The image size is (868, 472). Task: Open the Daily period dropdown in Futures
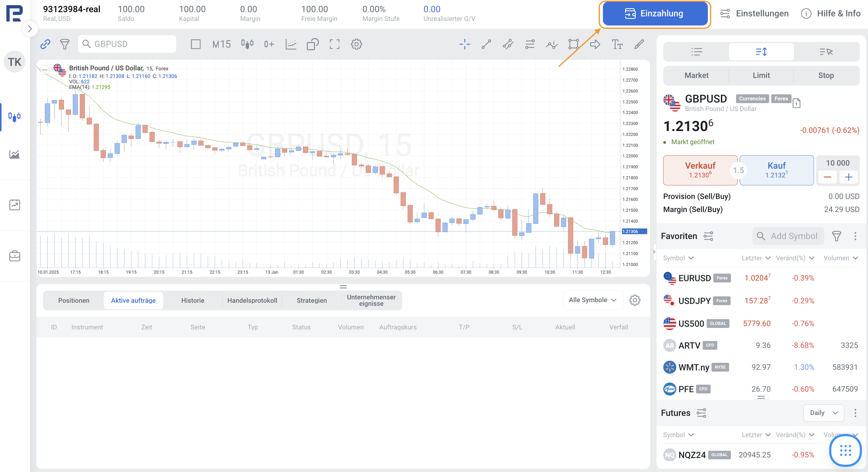click(823, 413)
